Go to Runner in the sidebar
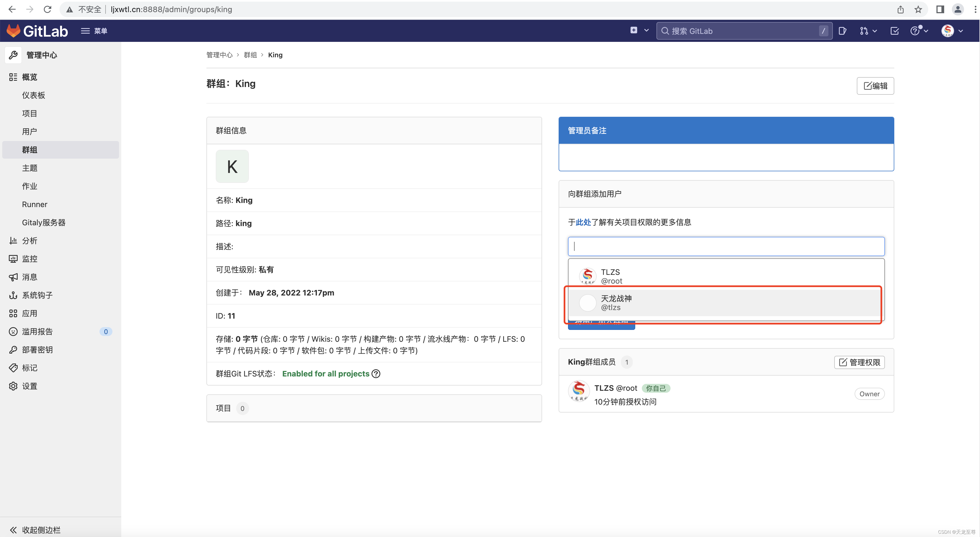The width and height of the screenshot is (980, 537). click(35, 204)
